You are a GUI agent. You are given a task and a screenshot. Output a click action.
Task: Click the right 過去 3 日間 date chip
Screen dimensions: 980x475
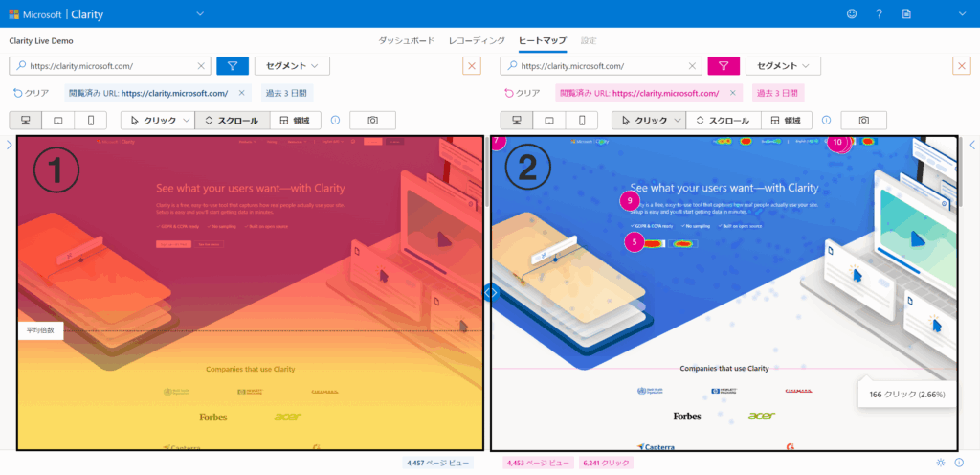(778, 93)
